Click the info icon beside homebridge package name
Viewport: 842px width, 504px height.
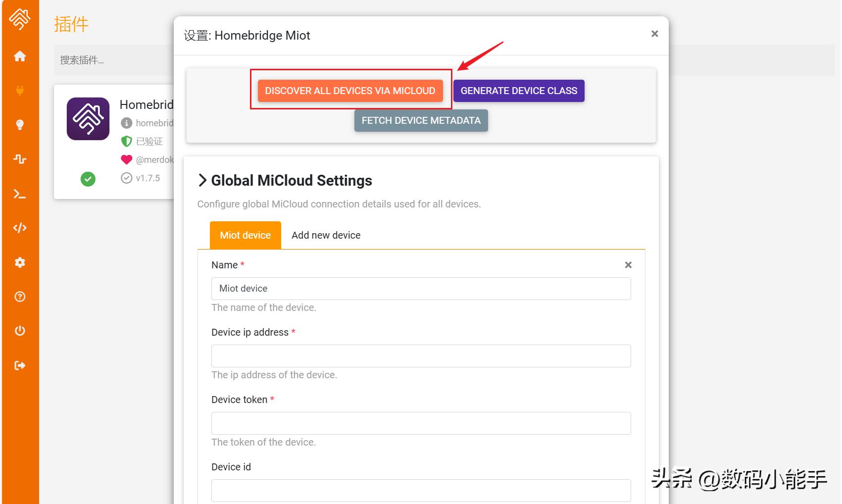[127, 123]
